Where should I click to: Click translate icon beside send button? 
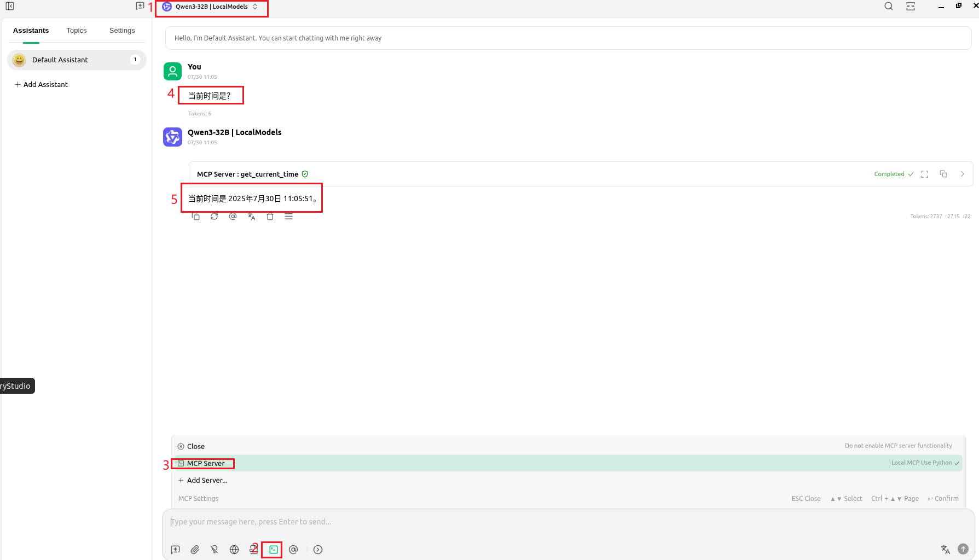(x=945, y=549)
